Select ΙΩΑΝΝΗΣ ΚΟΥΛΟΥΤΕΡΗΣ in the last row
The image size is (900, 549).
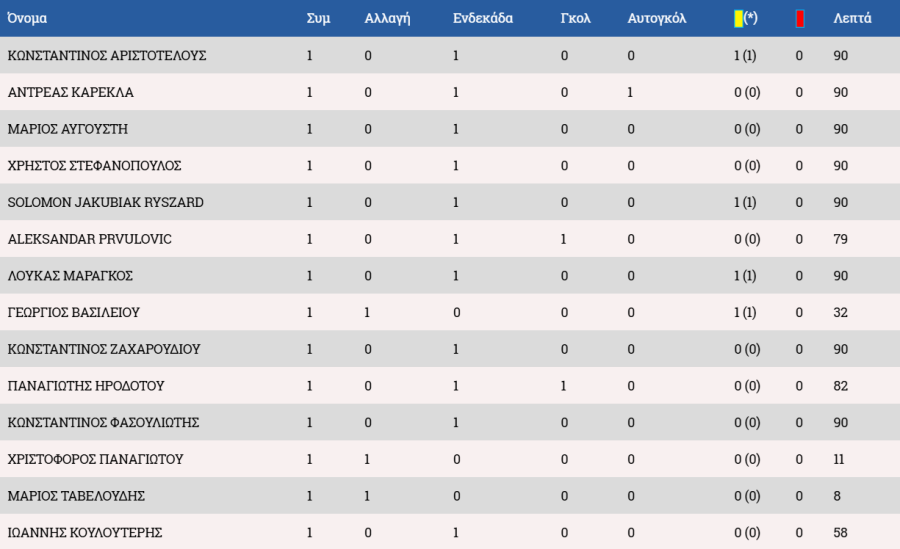pos(85,532)
